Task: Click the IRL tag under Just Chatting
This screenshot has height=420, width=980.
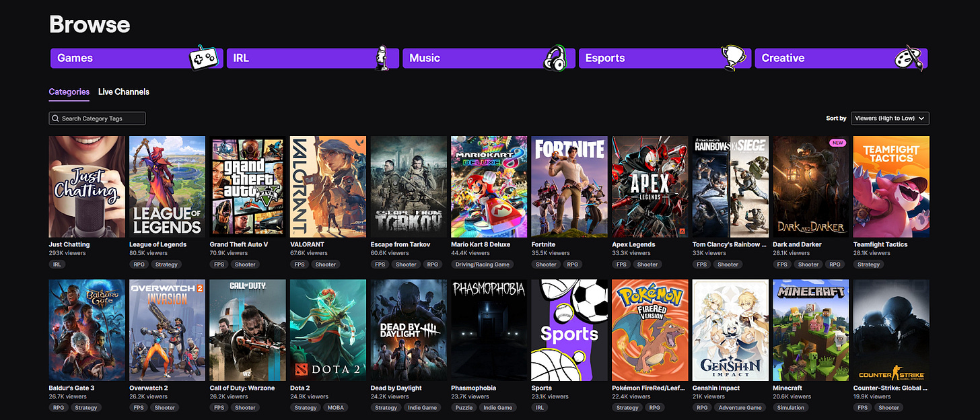Action: (57, 265)
